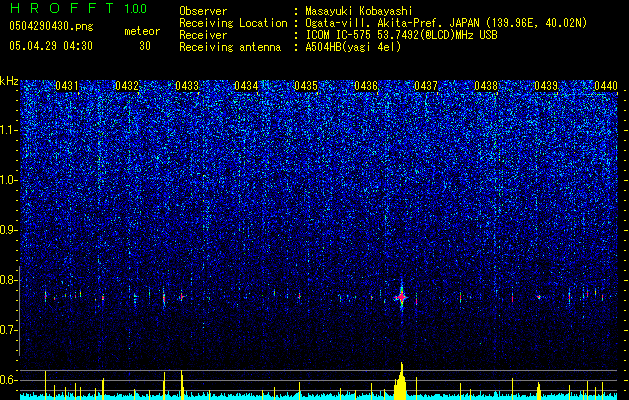Click the 'Observer' field label
Viewport: 629px width, 400px height.
pyautogui.click(x=203, y=11)
